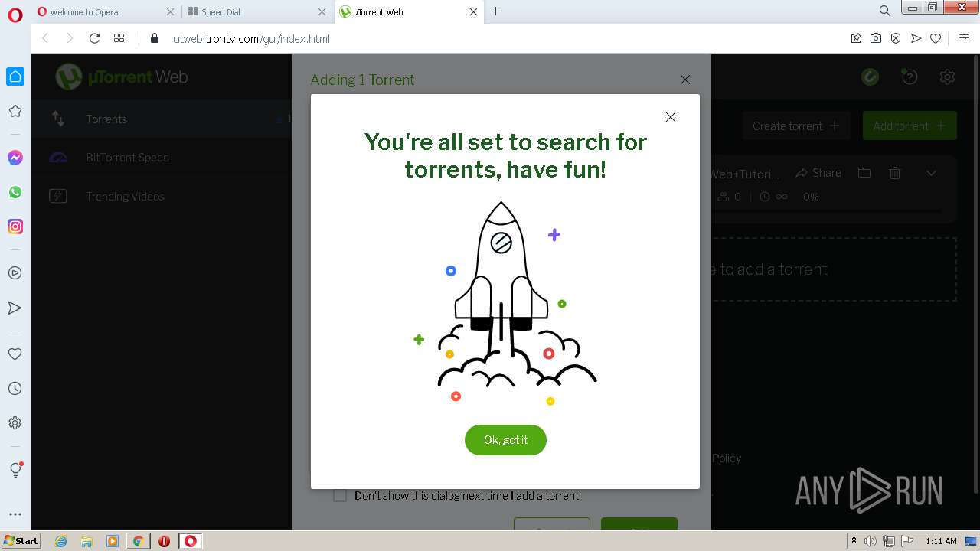Open WhatsApp in Opera sidebar
980x551 pixels.
[x=15, y=192]
